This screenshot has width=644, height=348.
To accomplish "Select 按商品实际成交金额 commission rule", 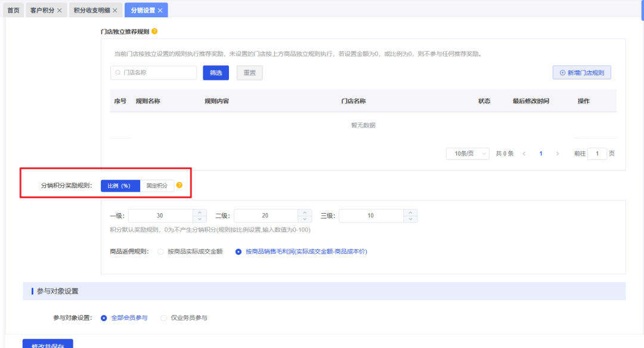I will click(x=160, y=251).
